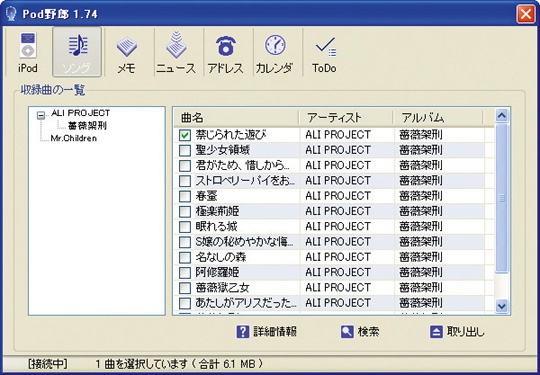Click the 取り出し eject button
This screenshot has height=375, width=540.
pyautogui.click(x=457, y=332)
